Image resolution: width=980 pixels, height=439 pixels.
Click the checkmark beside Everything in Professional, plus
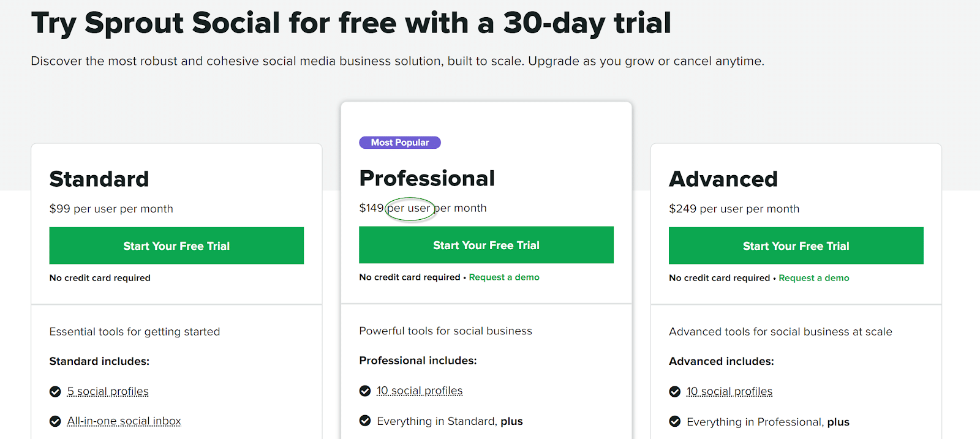(675, 421)
